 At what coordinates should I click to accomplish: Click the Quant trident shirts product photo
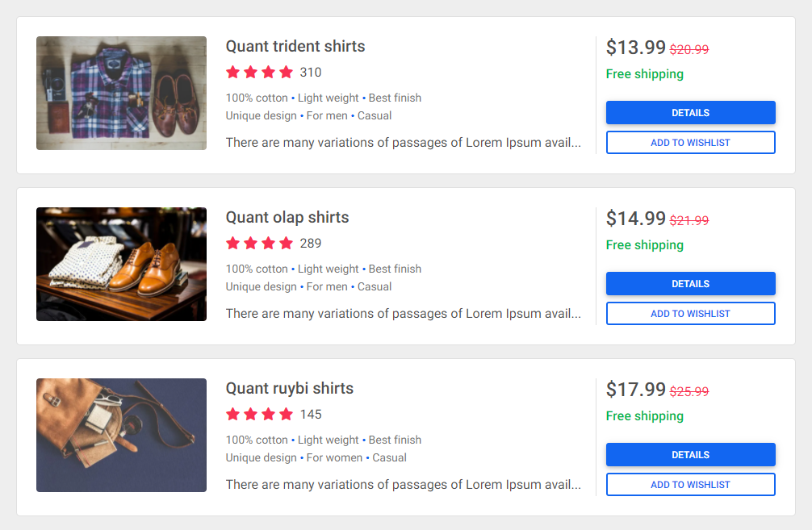120,93
